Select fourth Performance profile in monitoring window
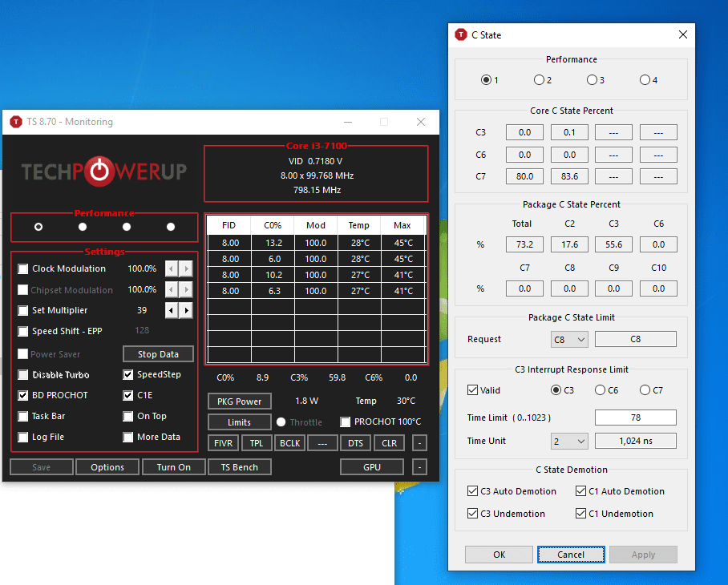 coord(171,227)
